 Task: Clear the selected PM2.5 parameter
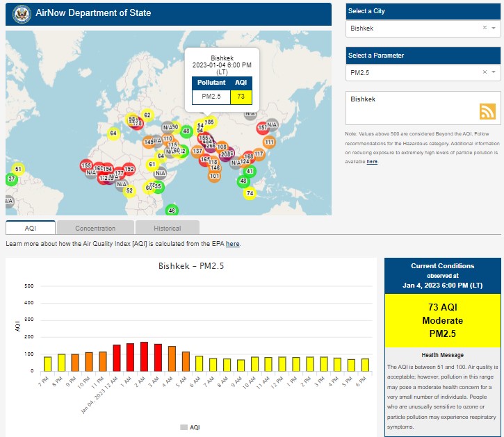click(x=485, y=72)
